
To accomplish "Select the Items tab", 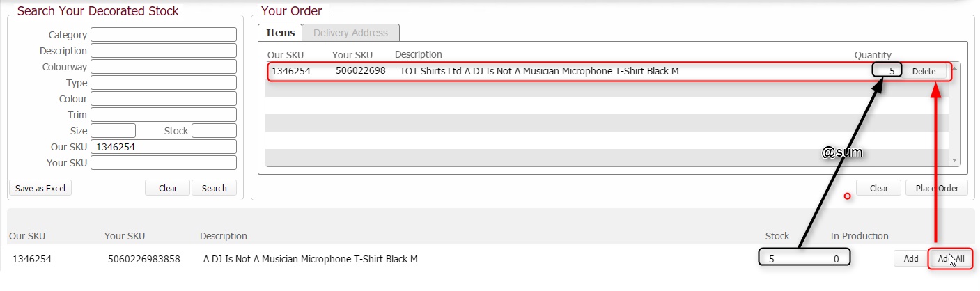I will point(280,33).
